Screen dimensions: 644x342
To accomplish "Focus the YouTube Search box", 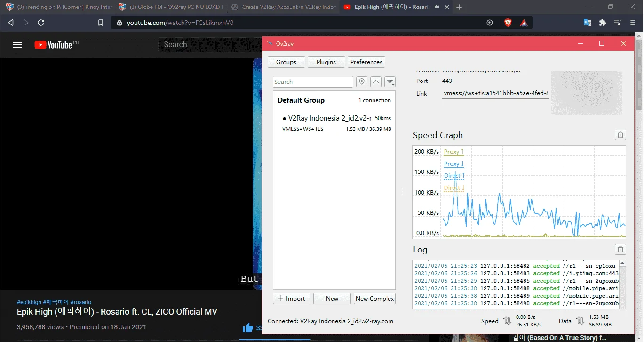I will tap(210, 45).
